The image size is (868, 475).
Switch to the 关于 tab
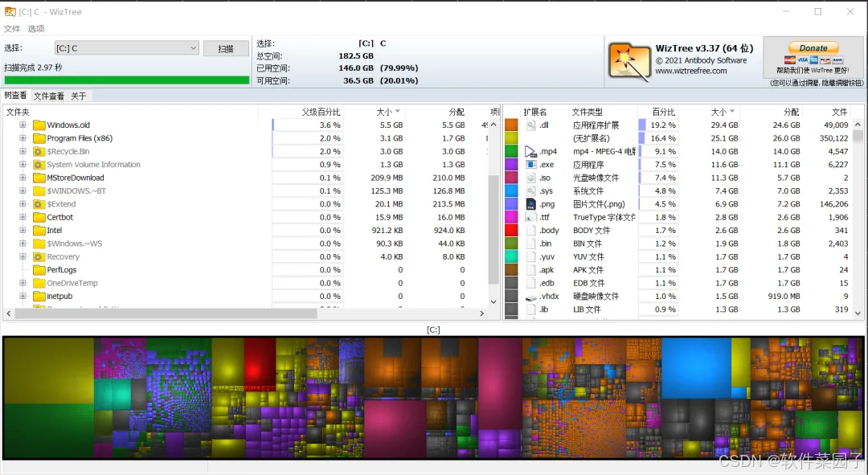click(x=79, y=96)
